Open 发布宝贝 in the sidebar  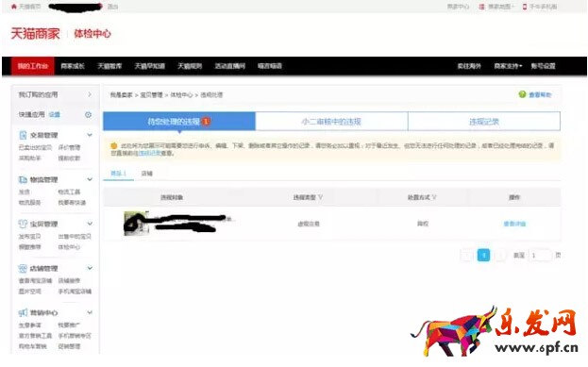[29, 236]
